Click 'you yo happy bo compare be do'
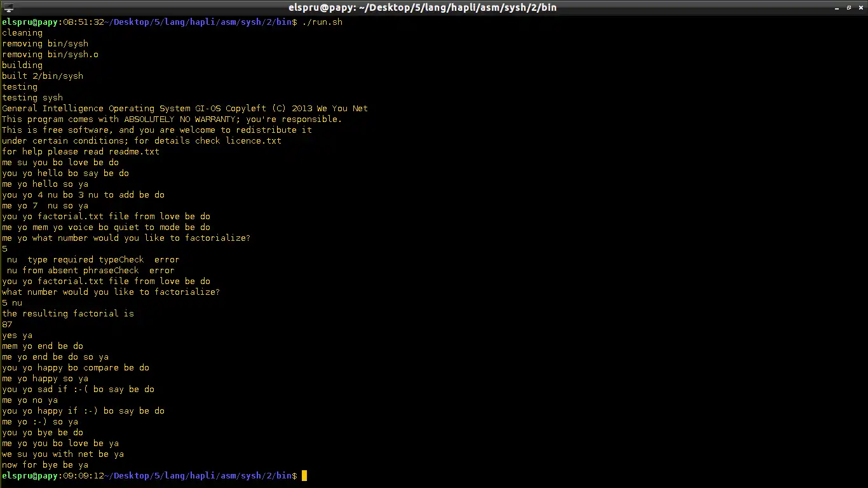 point(76,368)
